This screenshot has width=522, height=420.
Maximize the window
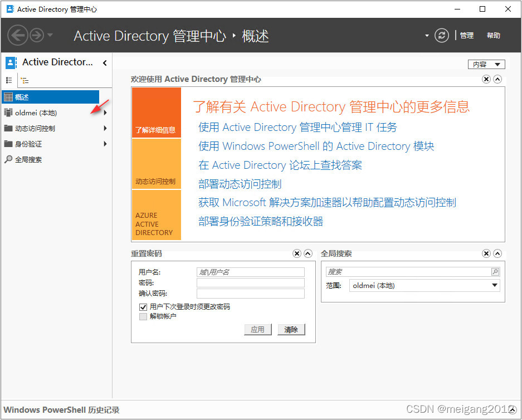pos(482,9)
